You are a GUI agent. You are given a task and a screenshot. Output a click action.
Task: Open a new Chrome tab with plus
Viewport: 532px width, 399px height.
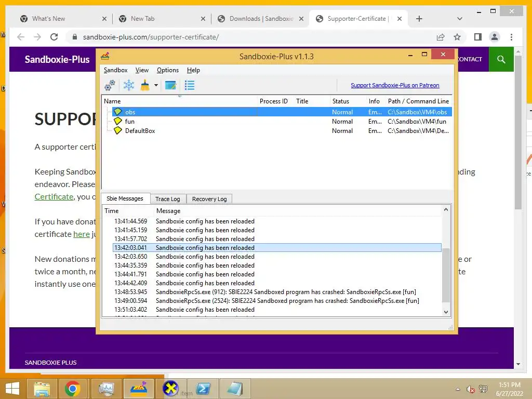click(419, 19)
